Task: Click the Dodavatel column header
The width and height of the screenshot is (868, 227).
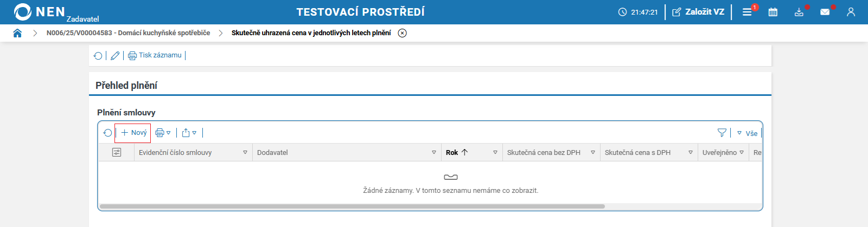Action: pos(272,153)
